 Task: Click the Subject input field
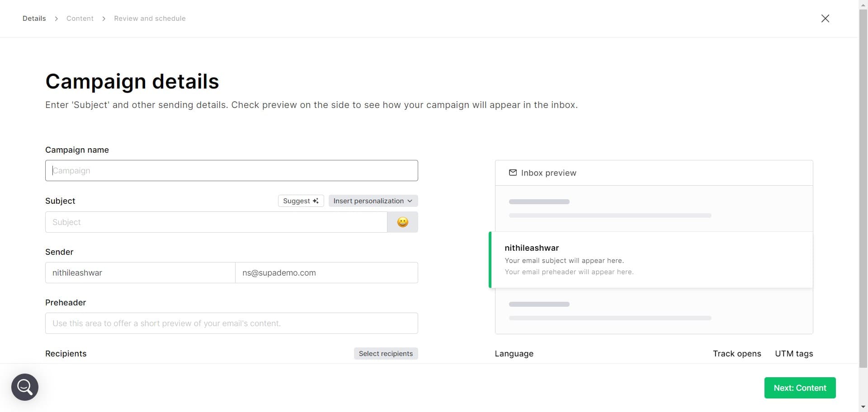tap(216, 222)
